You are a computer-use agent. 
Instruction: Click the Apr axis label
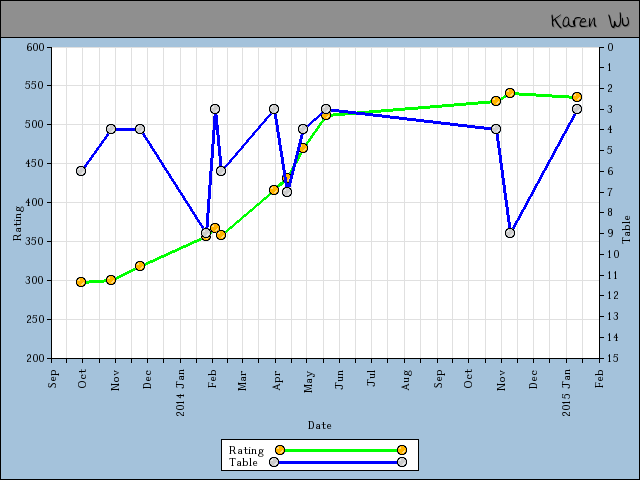tap(277, 380)
